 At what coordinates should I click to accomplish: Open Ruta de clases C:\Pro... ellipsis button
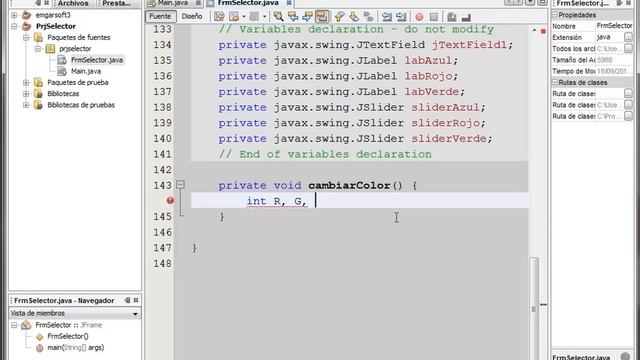point(628,116)
